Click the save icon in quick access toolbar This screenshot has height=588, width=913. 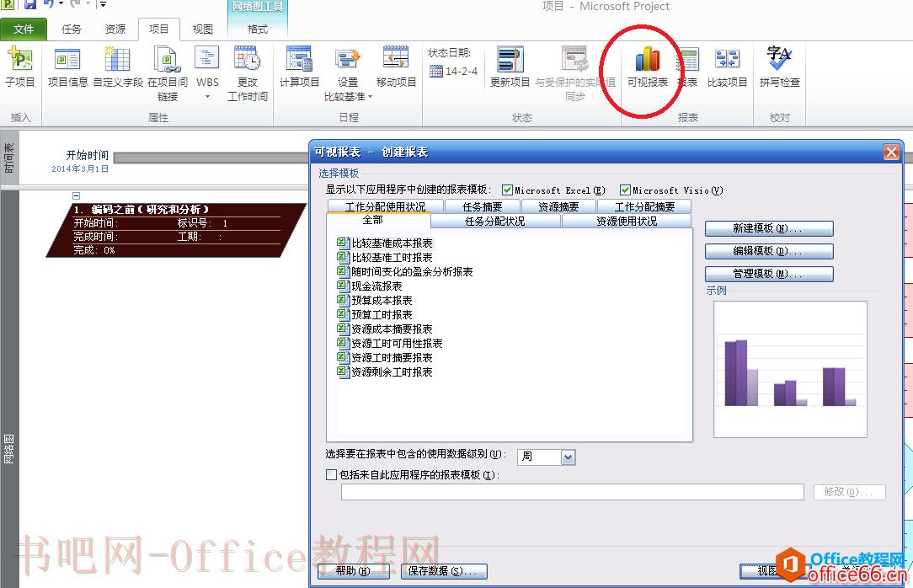(x=29, y=5)
